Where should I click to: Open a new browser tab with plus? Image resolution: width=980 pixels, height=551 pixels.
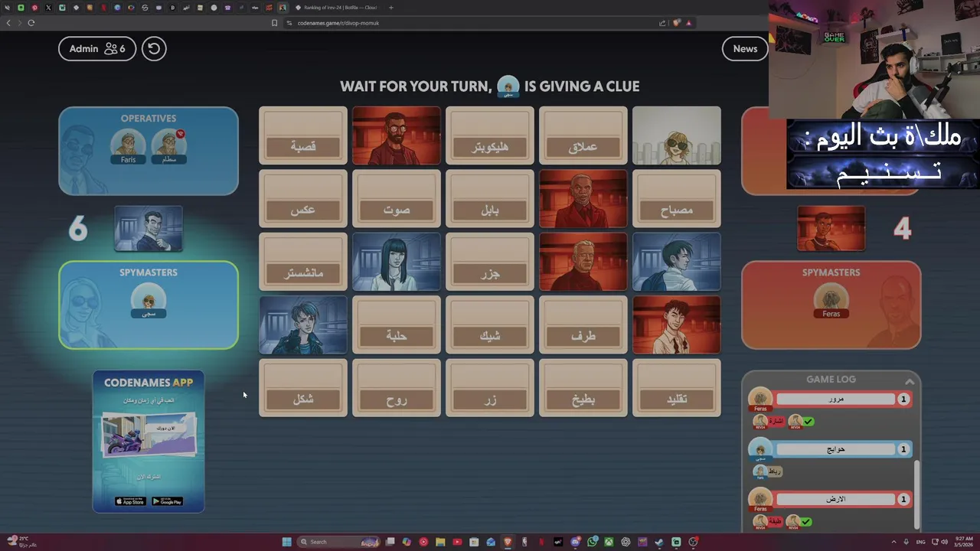[x=391, y=8]
